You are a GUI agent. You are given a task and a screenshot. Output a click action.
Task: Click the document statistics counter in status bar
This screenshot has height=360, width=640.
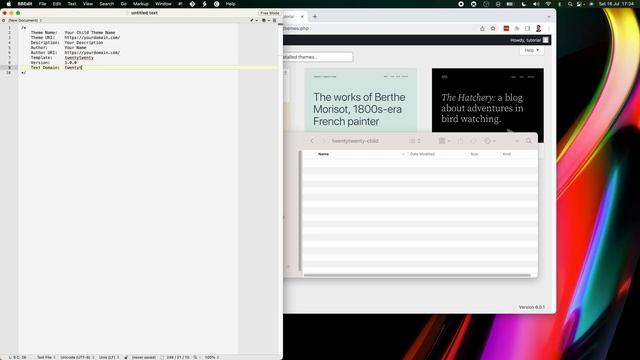[x=178, y=357]
